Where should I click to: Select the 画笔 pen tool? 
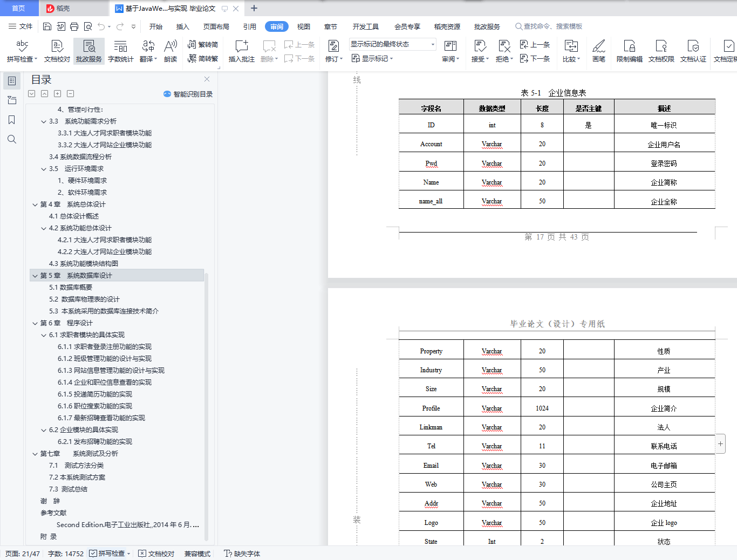click(x=599, y=51)
